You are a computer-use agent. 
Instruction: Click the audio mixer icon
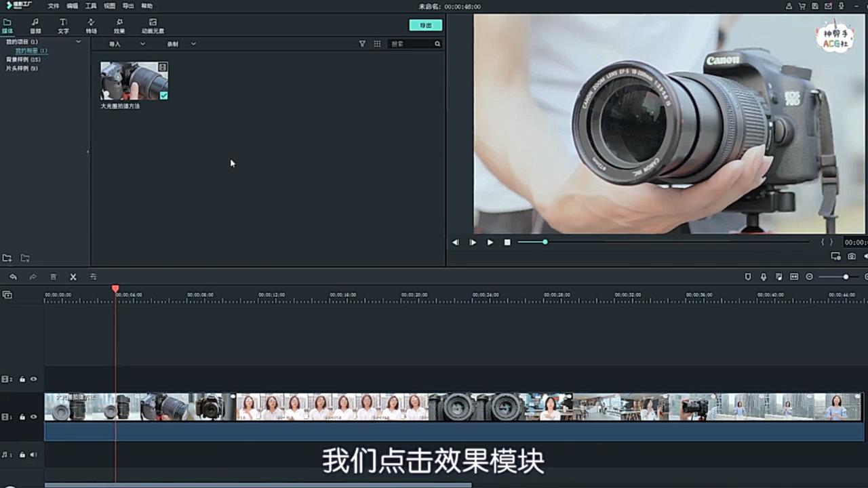(x=779, y=277)
